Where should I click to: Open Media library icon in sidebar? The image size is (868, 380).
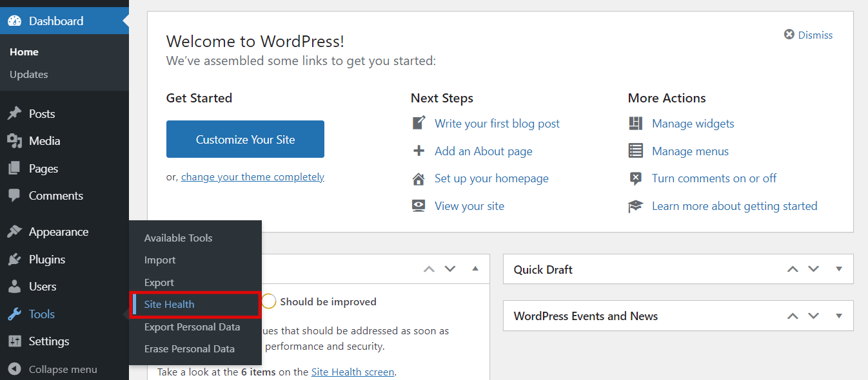click(14, 141)
